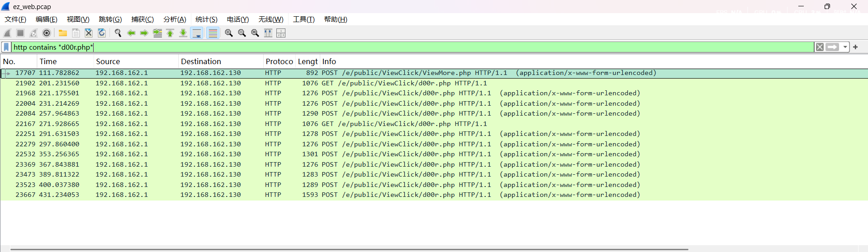Image resolution: width=868 pixels, height=252 pixels.
Task: Toggle auto-scroll during live capture
Action: click(197, 33)
